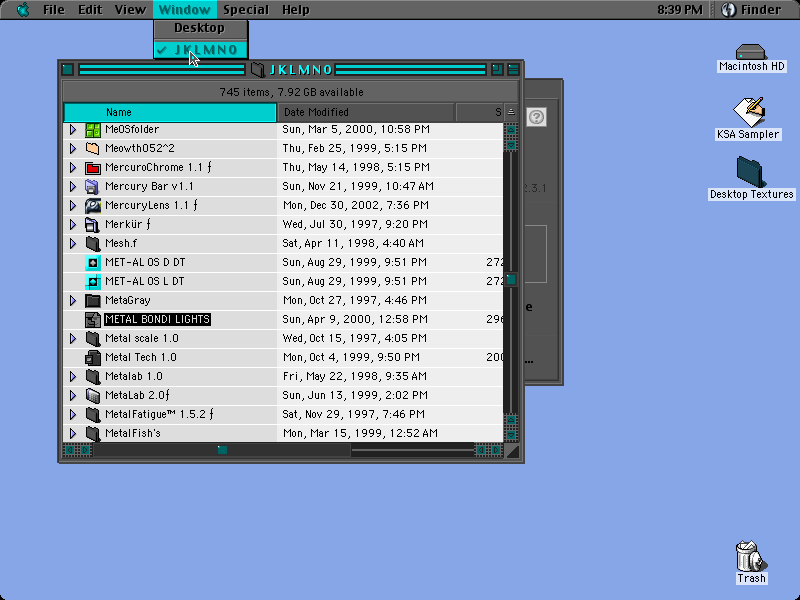Viewport: 800px width, 600px height.
Task: Click the date Sun, Apr 9, 2000, 12:58 PM
Action: click(x=355, y=319)
